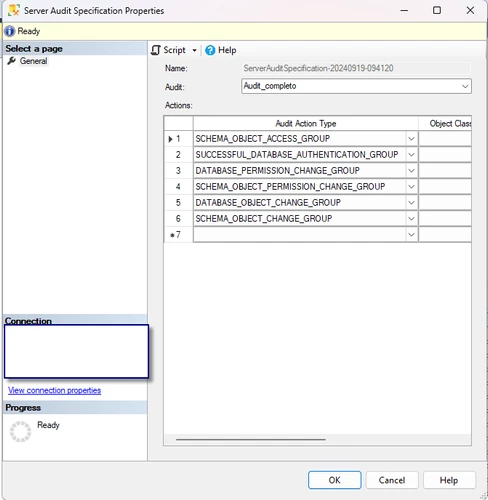Screen dimensions: 488x500
Task: Click the Object Class column header
Action: (x=445, y=124)
